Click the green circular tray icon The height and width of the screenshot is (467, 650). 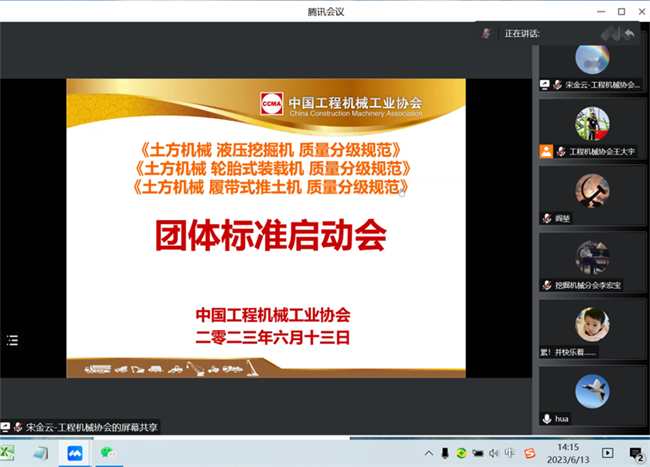point(461,453)
